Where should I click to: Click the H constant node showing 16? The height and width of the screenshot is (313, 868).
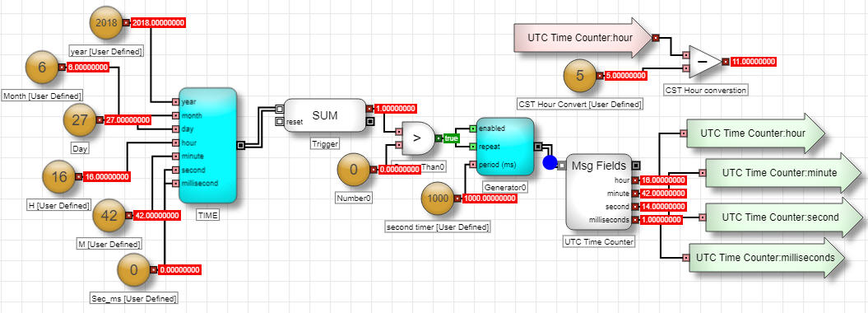pyautogui.click(x=59, y=177)
